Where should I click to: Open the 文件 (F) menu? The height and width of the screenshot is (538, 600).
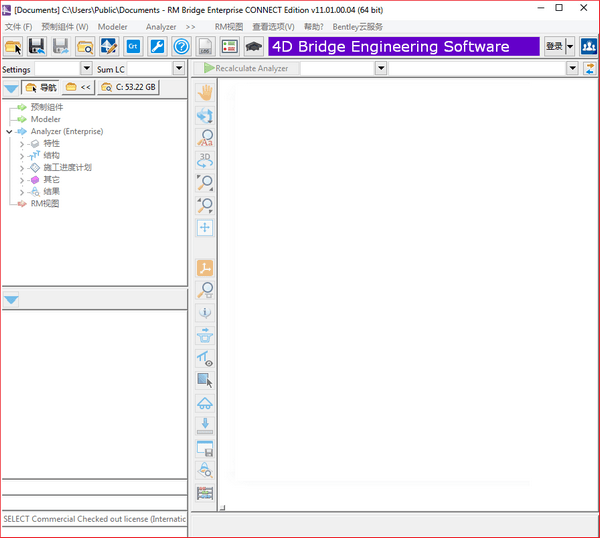coord(18,26)
